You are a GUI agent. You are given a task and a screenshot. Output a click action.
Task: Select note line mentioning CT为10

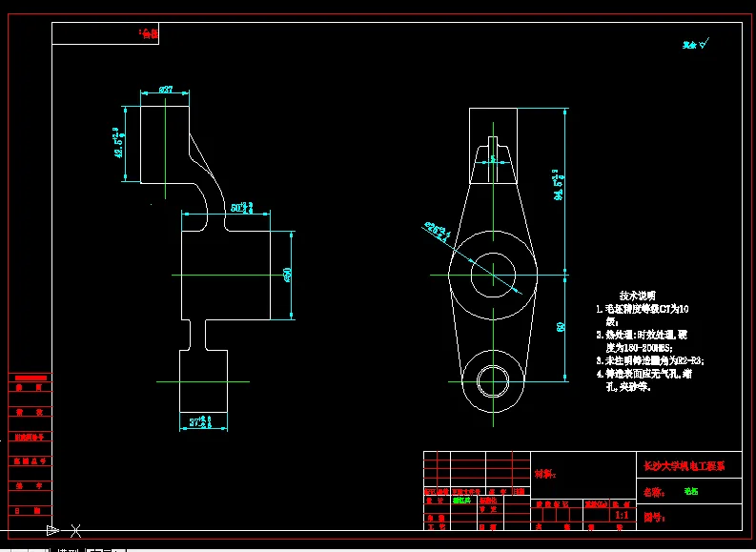pyautogui.click(x=643, y=309)
